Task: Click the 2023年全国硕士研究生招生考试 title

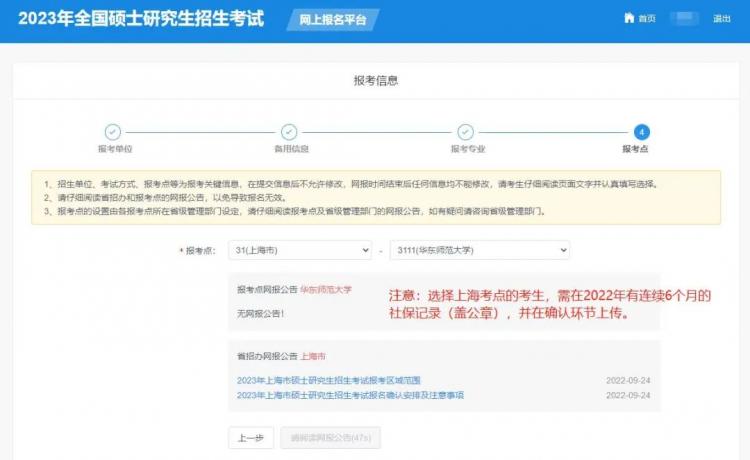Action: point(141,19)
